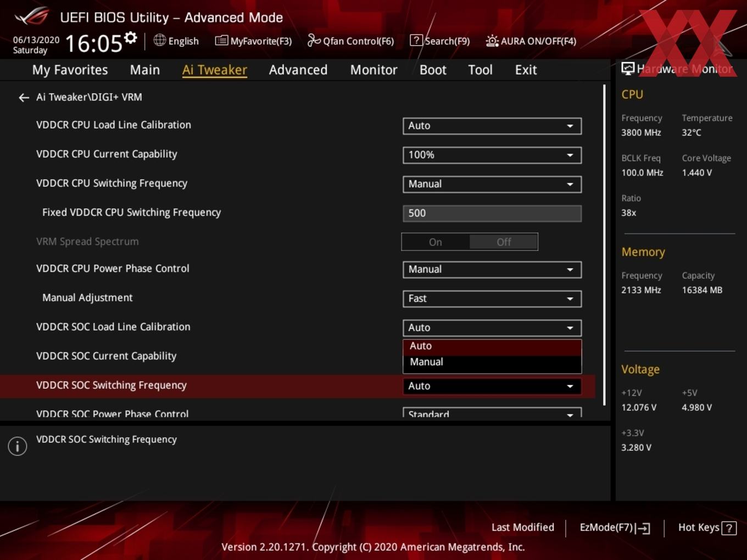This screenshot has height=560, width=747.
Task: Open VDDCR SOC Power Phase Control dropdown
Action: [492, 413]
